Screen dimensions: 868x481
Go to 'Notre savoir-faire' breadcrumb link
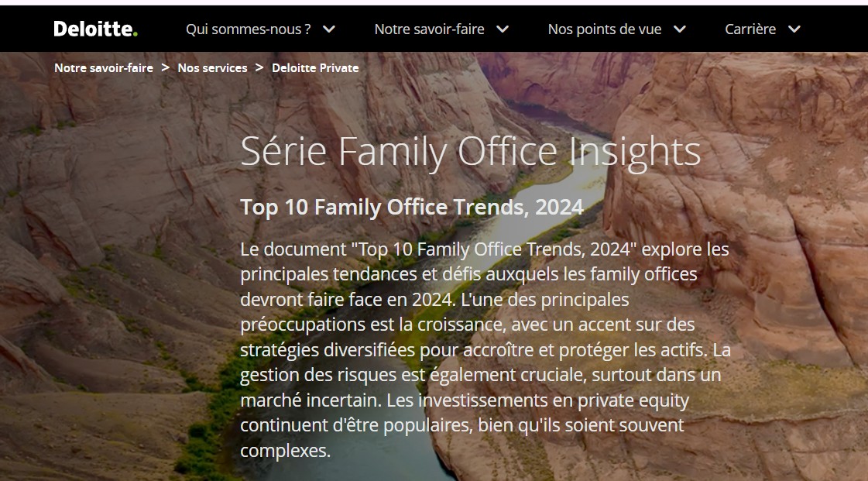point(104,68)
